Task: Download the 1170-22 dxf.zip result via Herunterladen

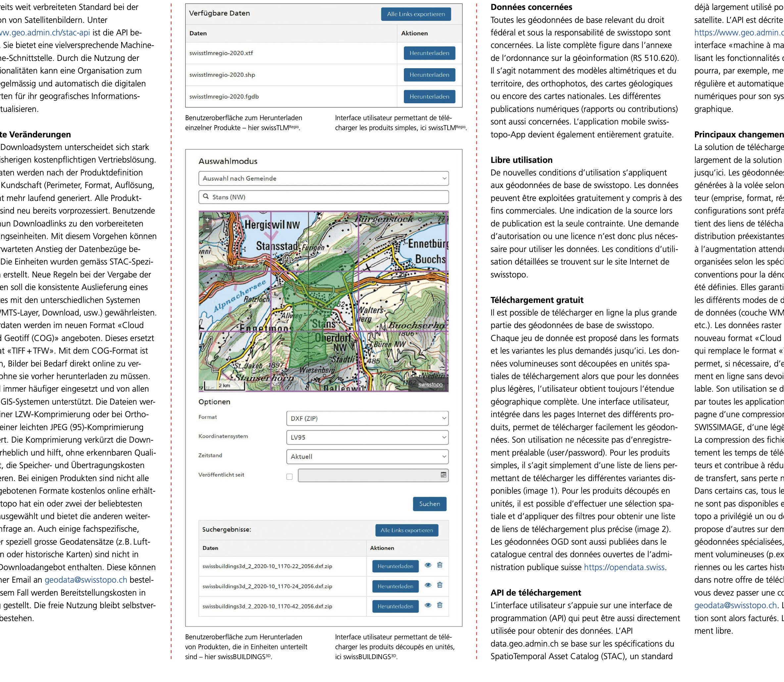Action: pyautogui.click(x=395, y=566)
